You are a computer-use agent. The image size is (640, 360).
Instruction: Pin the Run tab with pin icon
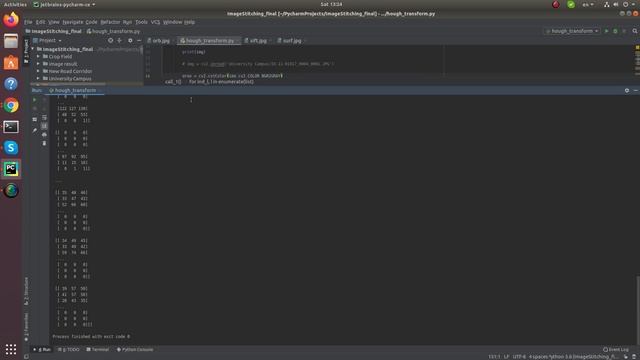click(x=35, y=130)
